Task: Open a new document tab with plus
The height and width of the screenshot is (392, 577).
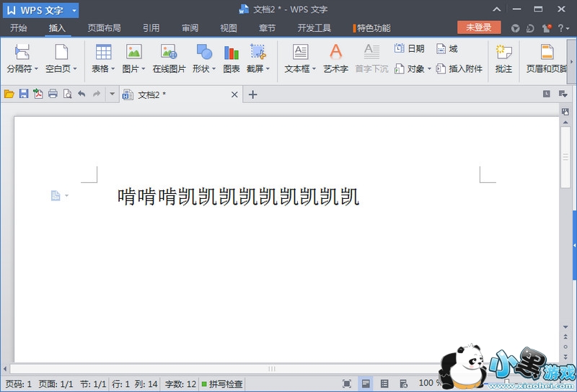Action: (252, 94)
